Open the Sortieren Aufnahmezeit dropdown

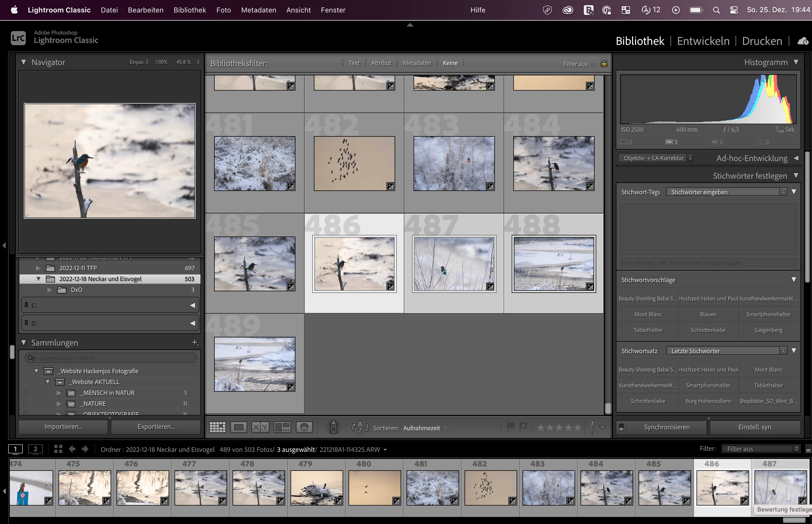(x=424, y=428)
